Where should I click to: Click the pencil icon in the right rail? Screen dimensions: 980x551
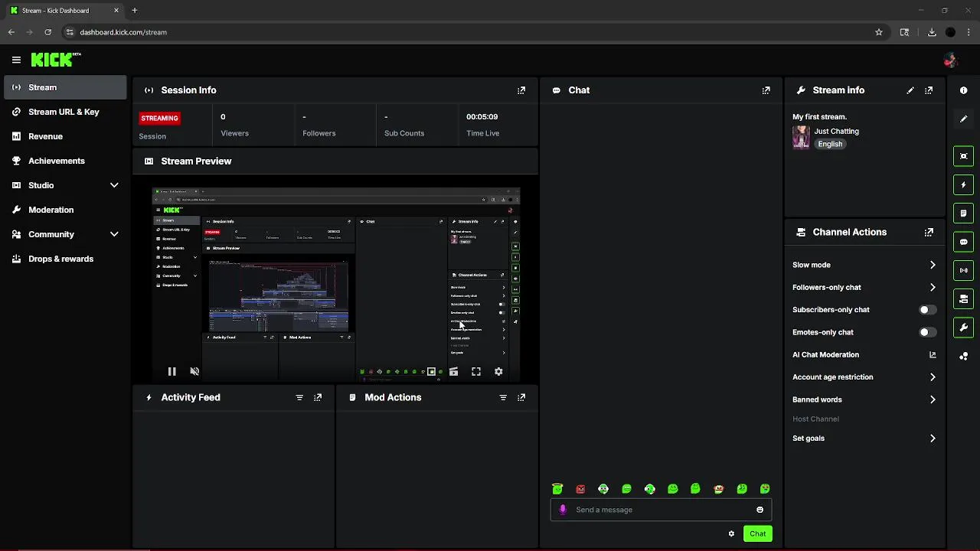pyautogui.click(x=963, y=119)
